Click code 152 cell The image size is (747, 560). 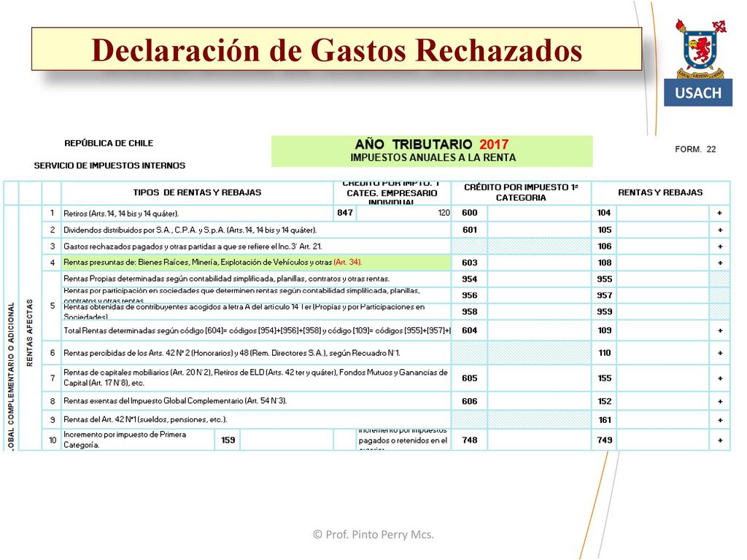[x=604, y=401]
